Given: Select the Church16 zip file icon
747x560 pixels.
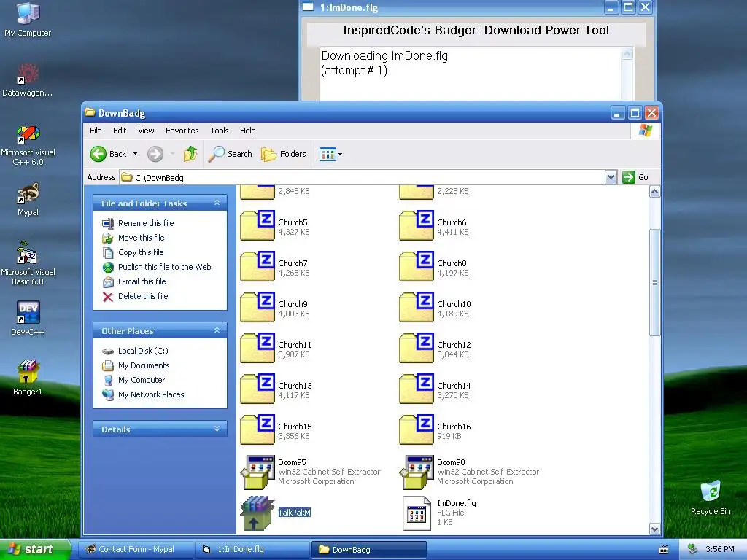Looking at the screenshot, I should click(417, 430).
